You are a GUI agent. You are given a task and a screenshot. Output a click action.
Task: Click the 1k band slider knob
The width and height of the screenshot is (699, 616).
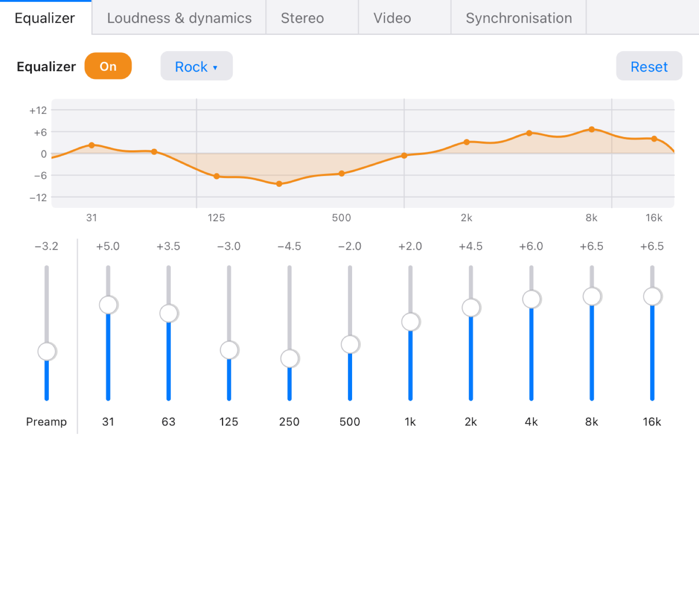(410, 322)
